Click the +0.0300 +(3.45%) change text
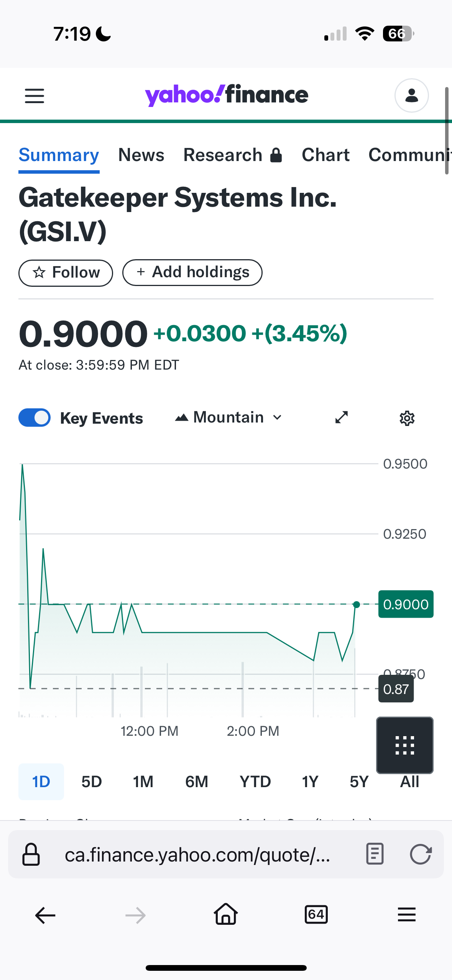The width and height of the screenshot is (452, 980). [250, 333]
